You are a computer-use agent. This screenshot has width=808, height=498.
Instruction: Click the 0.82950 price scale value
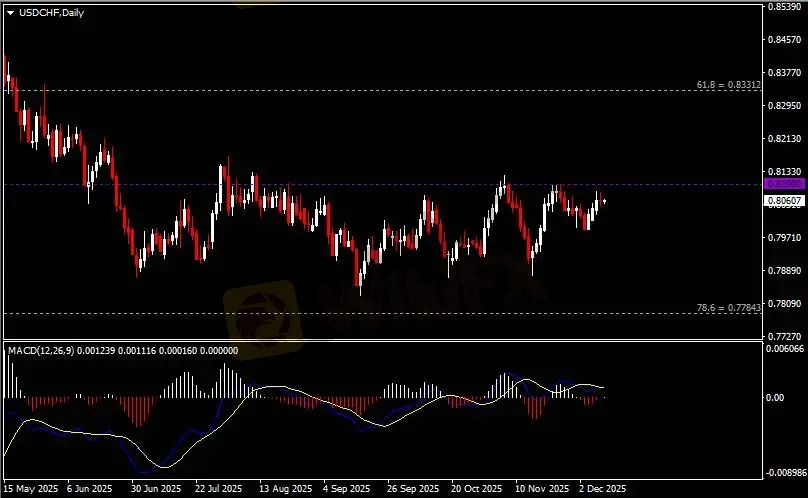[783, 106]
